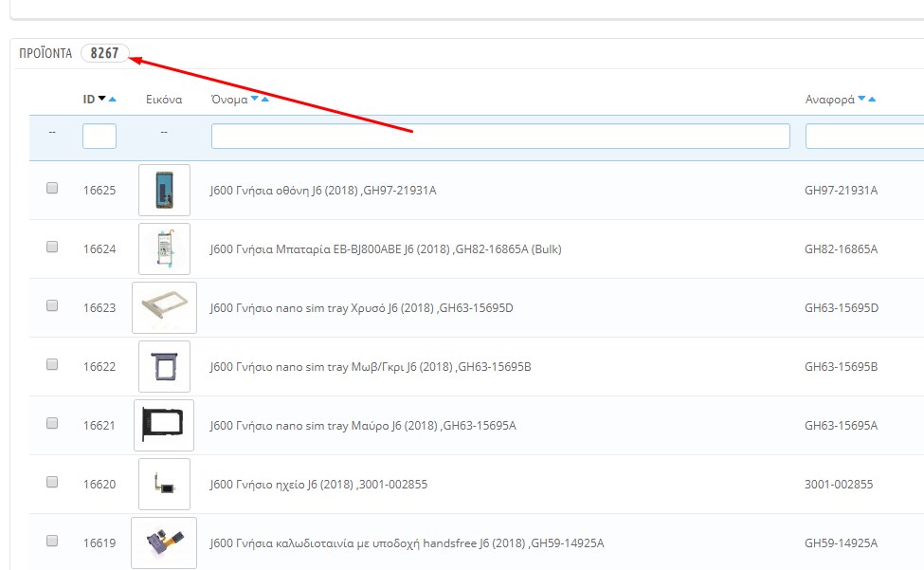The width and height of the screenshot is (924, 570).
Task: Sort Αναφορά column descending arrow
Action: 861,100
